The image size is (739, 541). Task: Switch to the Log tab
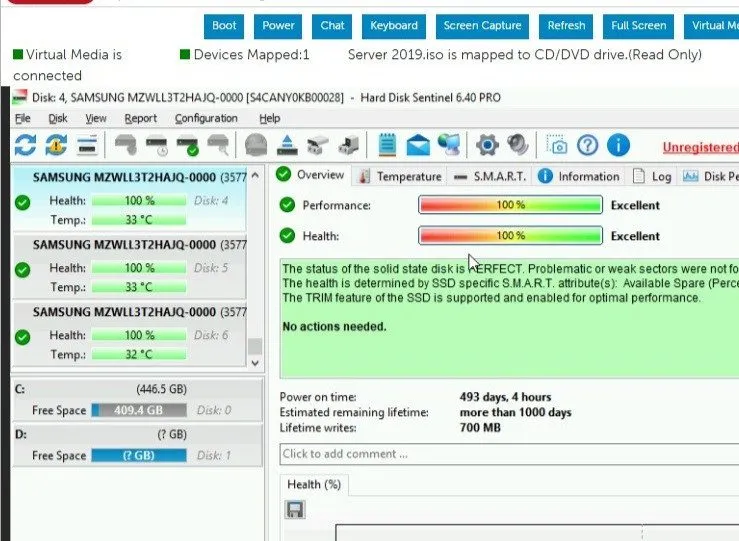tap(652, 176)
